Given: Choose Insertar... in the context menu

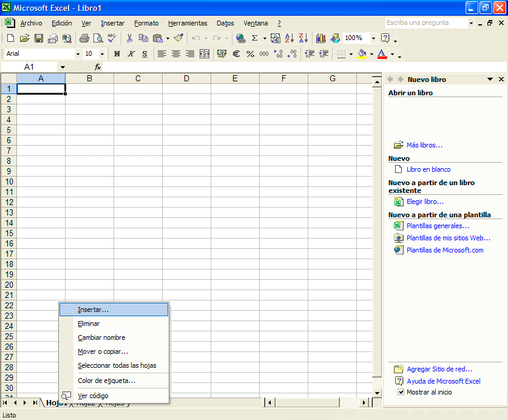Looking at the screenshot, I should [x=113, y=310].
